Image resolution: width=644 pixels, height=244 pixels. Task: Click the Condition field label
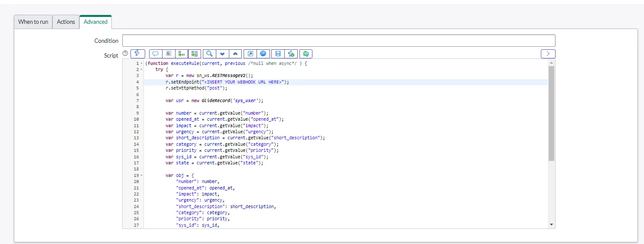click(106, 41)
